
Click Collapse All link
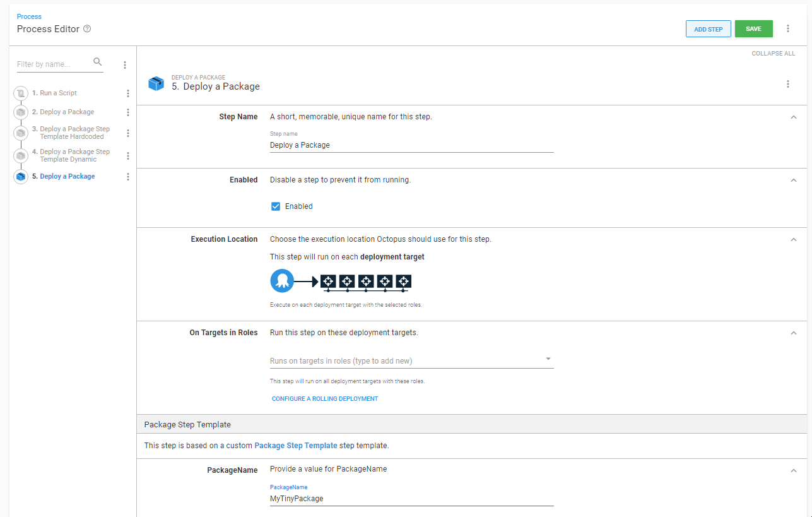point(774,54)
